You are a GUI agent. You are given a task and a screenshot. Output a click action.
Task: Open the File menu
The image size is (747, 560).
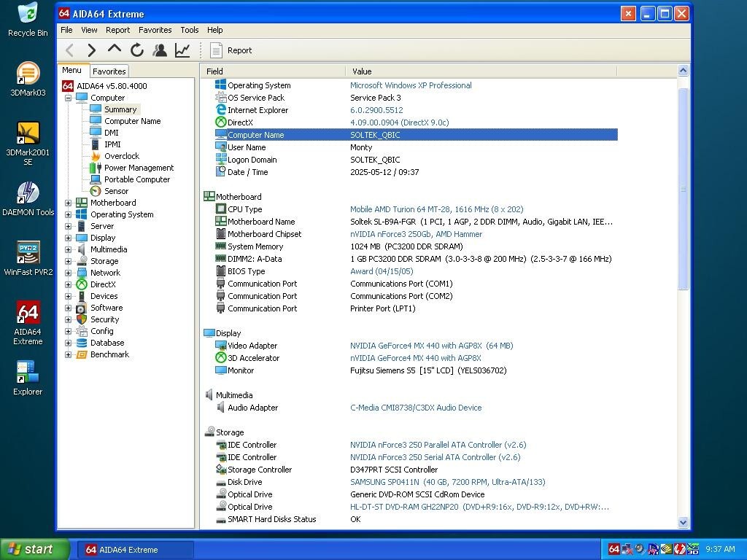66,30
